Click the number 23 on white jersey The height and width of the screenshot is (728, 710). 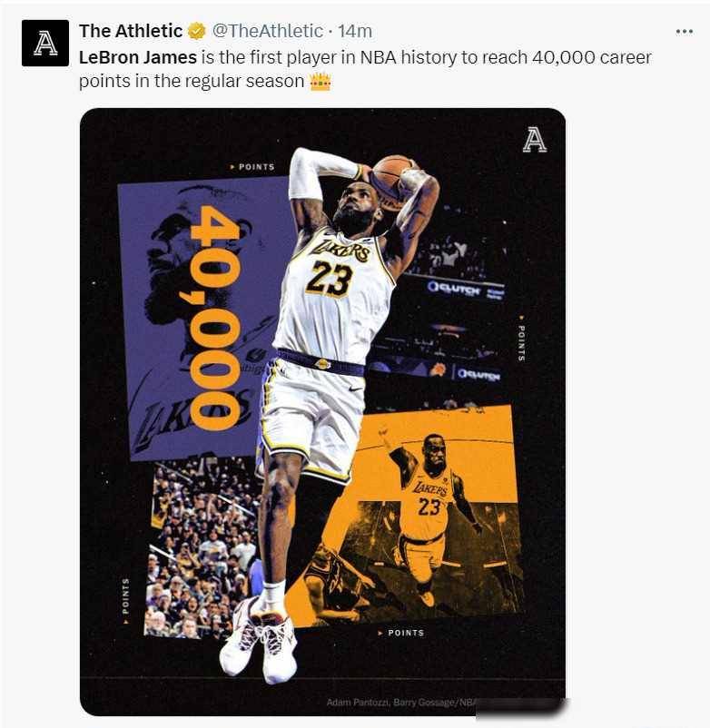pyautogui.click(x=330, y=278)
